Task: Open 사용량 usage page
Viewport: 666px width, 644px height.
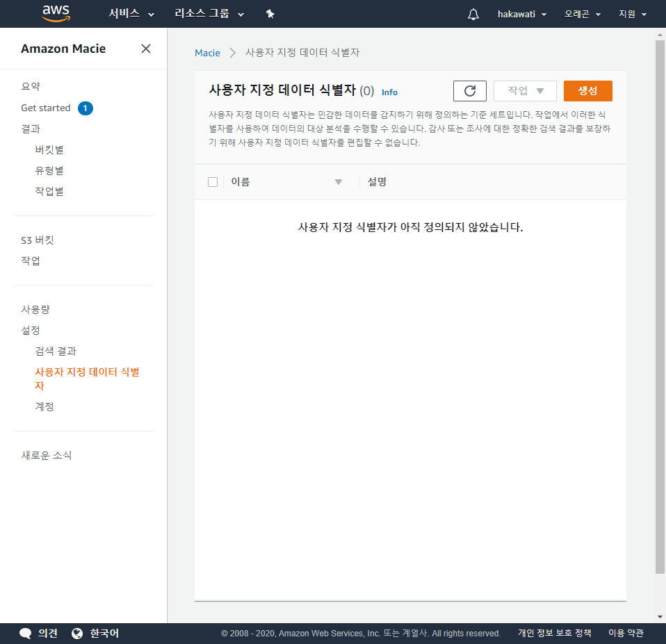Action: pyautogui.click(x=35, y=309)
